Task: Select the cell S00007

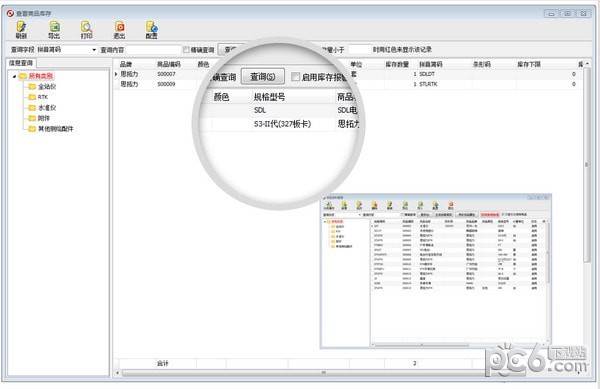Action: 166,74
